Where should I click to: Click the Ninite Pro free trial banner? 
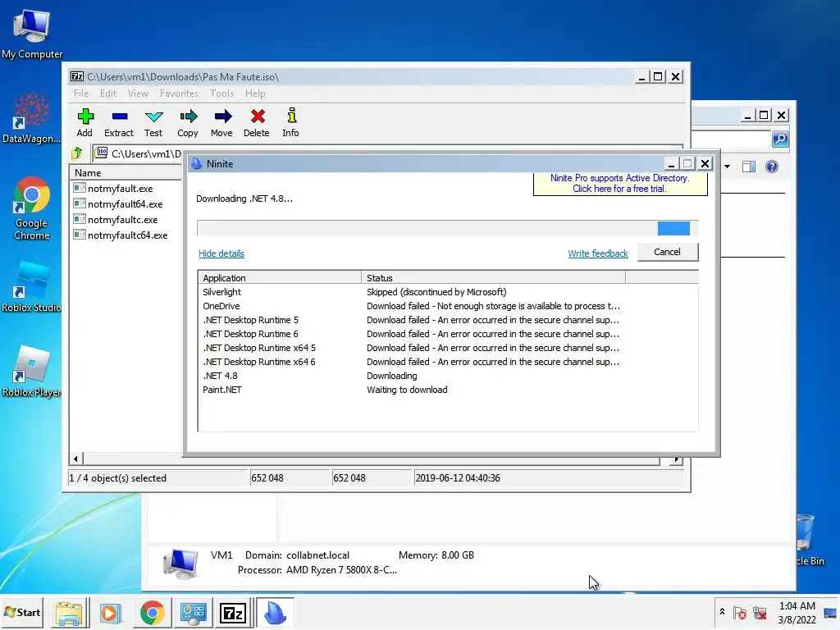coord(620,184)
